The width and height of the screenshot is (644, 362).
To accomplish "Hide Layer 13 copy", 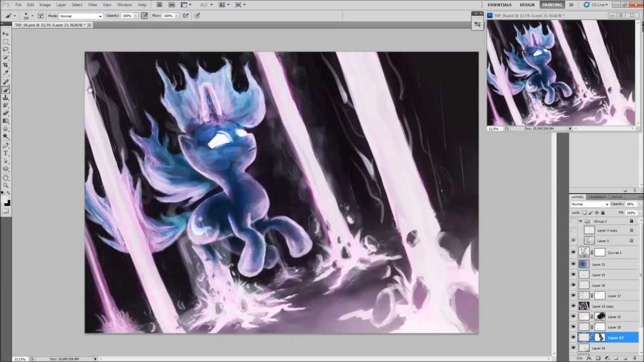I will [x=573, y=306].
